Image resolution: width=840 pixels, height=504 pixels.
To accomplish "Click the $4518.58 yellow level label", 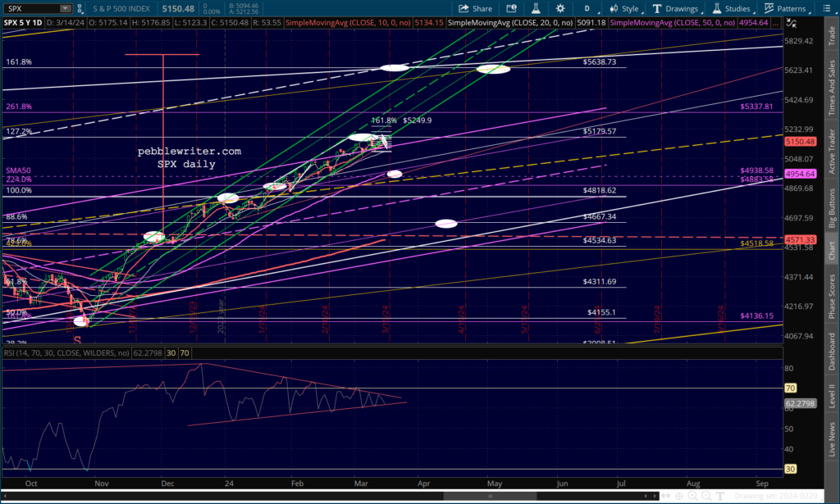I will click(x=756, y=243).
